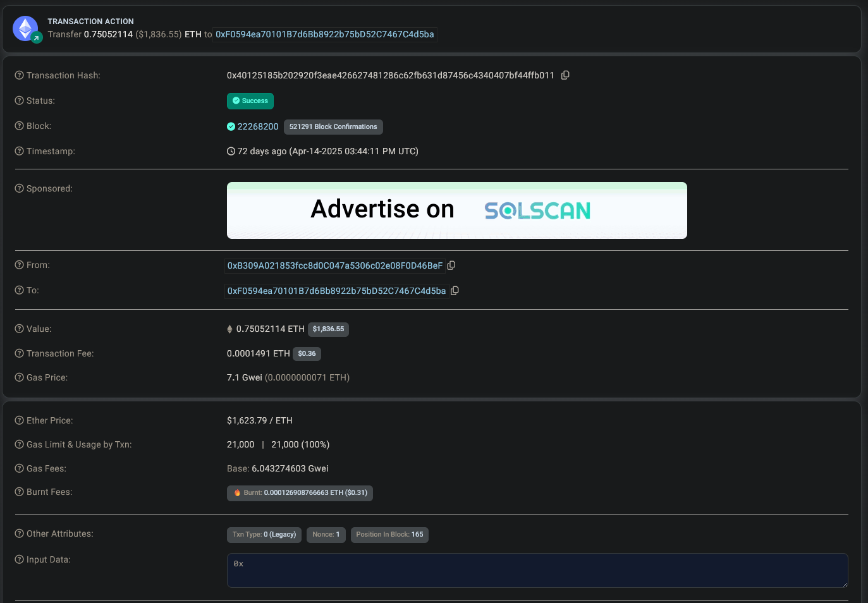Copy the From address

[x=451, y=265]
